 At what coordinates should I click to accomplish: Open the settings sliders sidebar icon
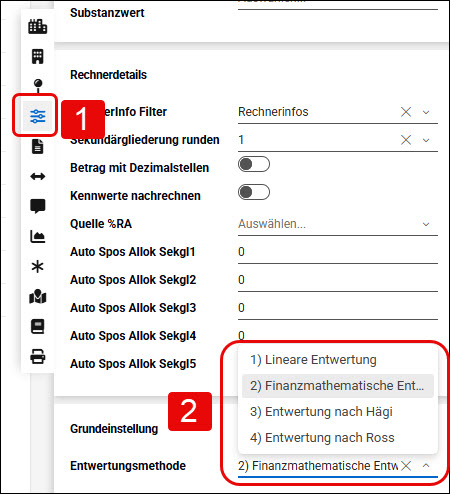pos(38,116)
